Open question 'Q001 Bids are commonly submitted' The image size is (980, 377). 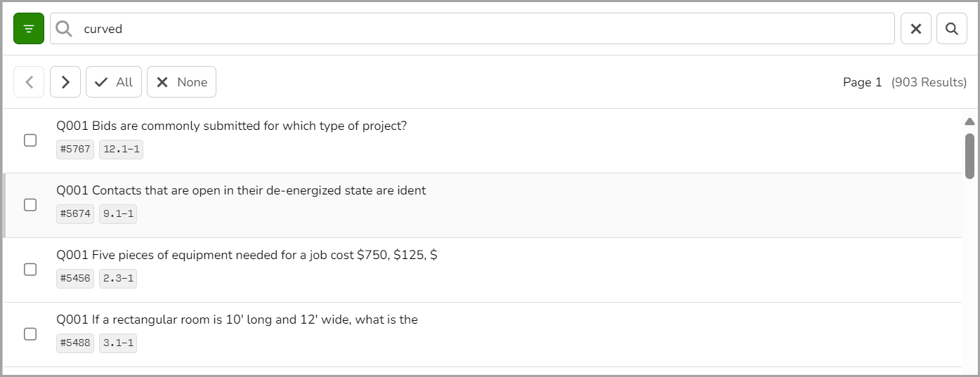[232, 126]
